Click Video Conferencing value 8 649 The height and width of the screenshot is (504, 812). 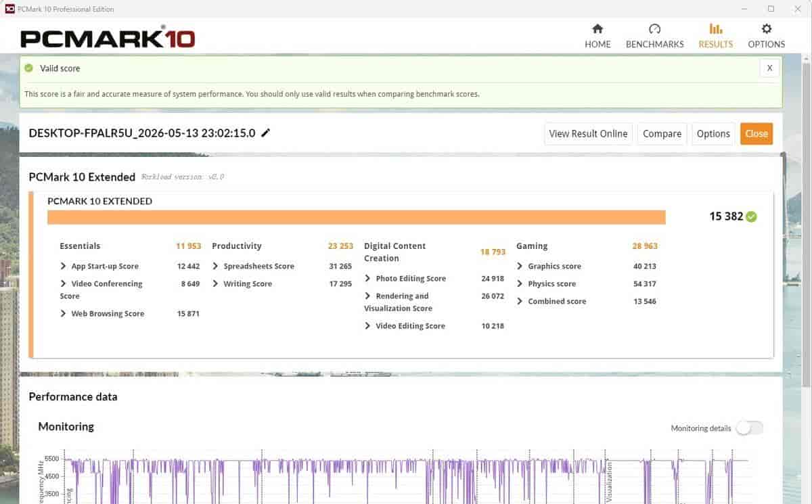[190, 284]
